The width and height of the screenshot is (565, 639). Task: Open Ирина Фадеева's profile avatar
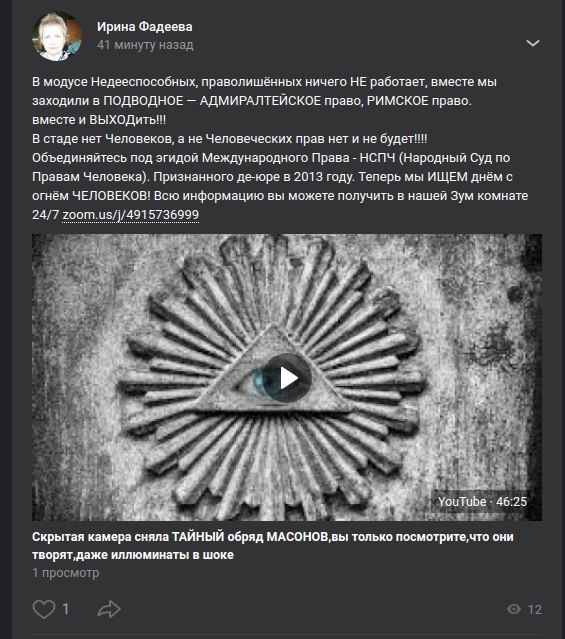57,36
